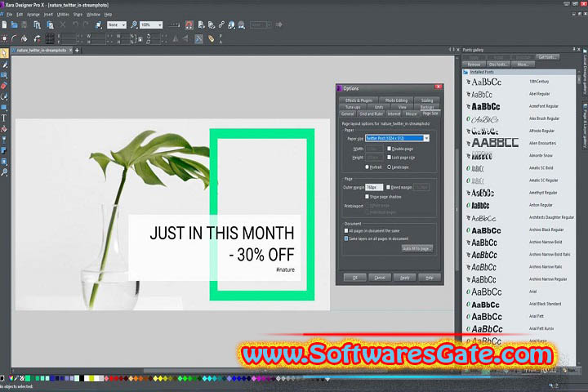Click the chain Link icon in the toolbar
Screen dimensions: 588x392
(221, 24)
